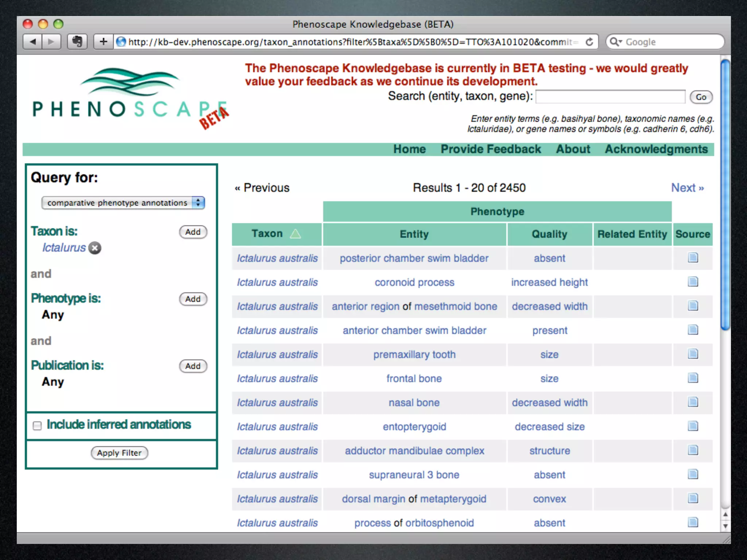
Task: Open source icon for coronoid process row
Action: click(693, 282)
